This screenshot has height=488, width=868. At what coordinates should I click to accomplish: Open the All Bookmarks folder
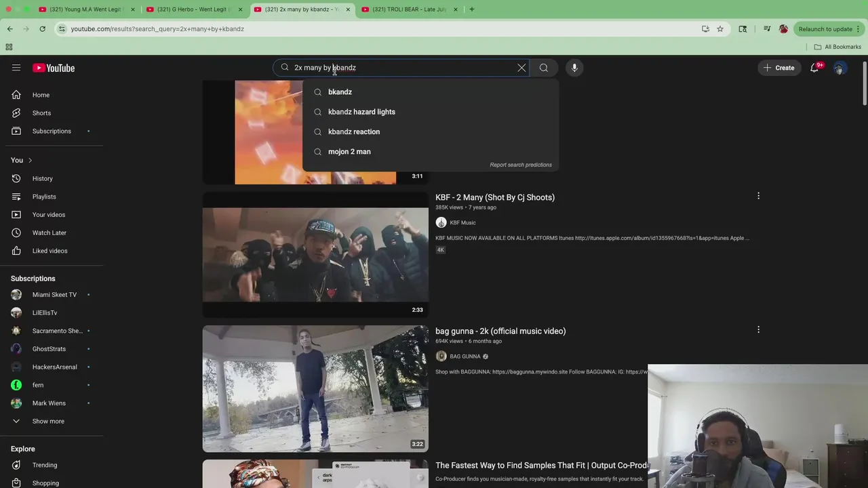(x=837, y=47)
